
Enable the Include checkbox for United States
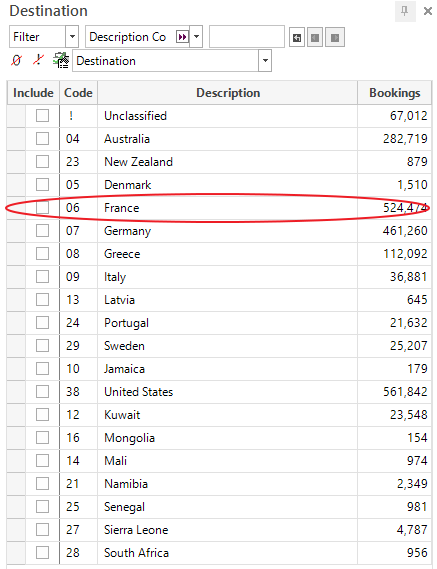click(42, 392)
